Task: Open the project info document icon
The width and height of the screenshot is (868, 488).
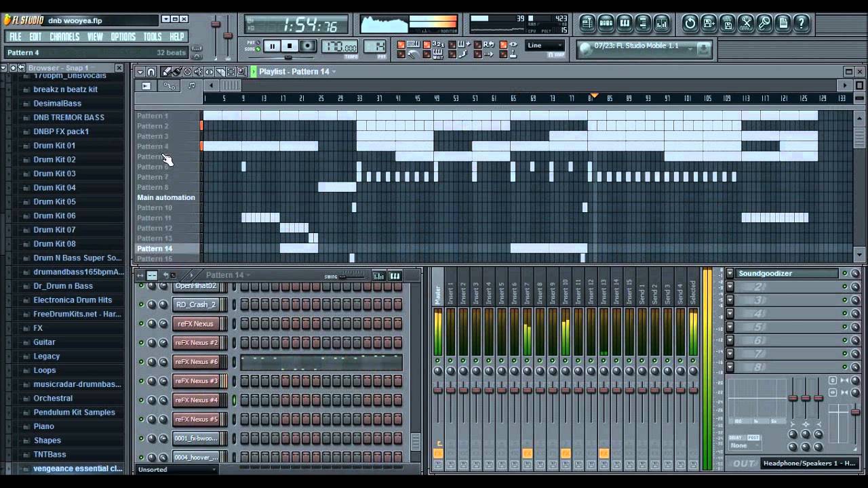Action: click(x=783, y=23)
